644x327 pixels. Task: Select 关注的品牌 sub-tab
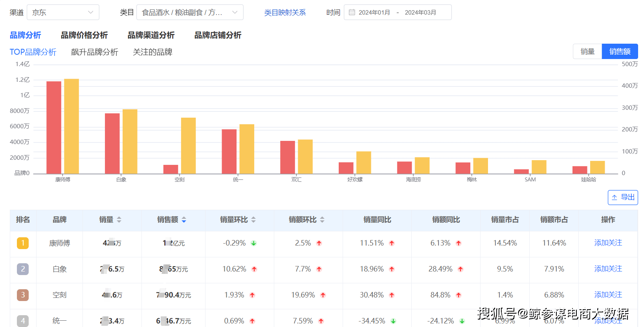point(153,52)
